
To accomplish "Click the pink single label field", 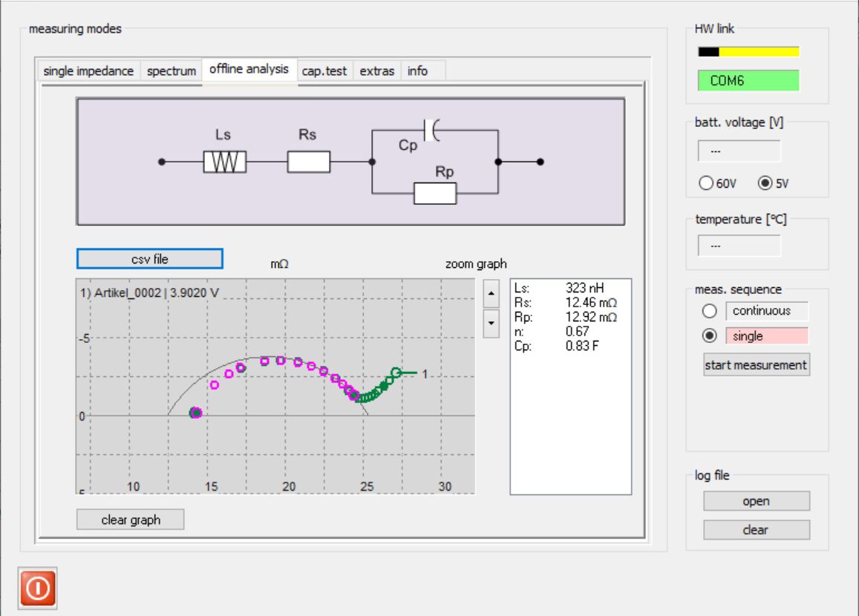I will click(767, 335).
